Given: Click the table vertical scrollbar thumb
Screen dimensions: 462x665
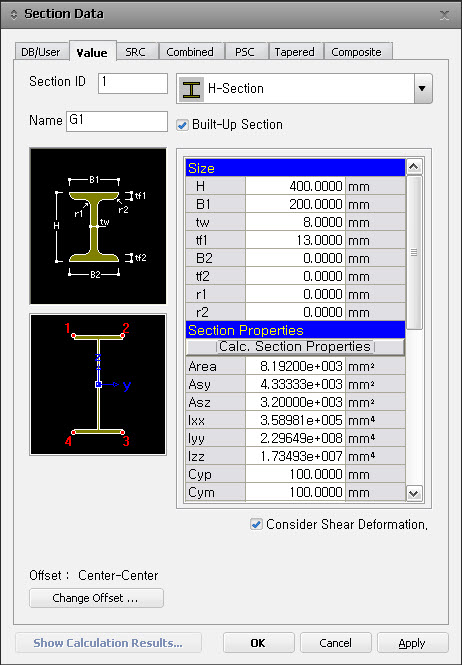Looking at the screenshot, I should click(x=414, y=252).
